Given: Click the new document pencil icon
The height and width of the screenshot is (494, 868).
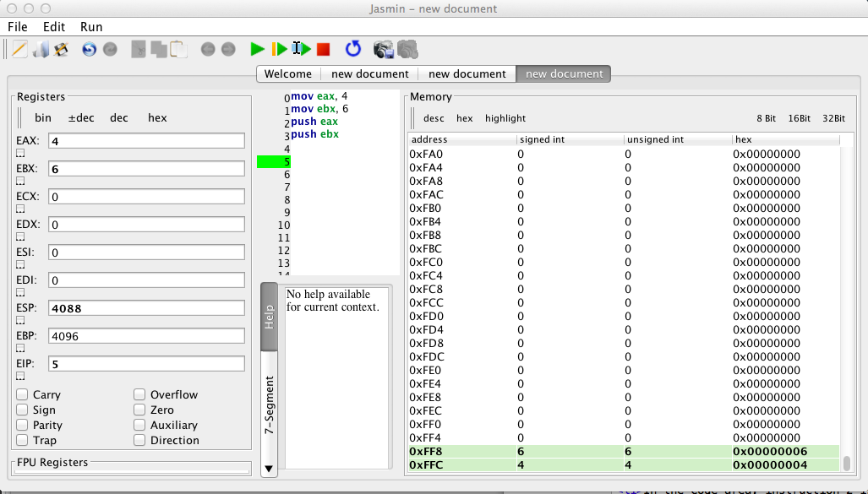Looking at the screenshot, I should pyautogui.click(x=19, y=49).
